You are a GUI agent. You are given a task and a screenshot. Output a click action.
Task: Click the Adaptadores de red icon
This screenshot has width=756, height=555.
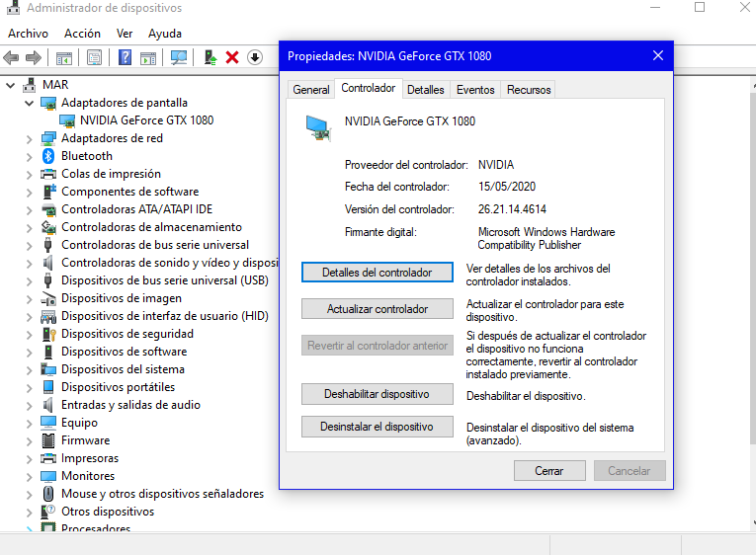tap(48, 138)
